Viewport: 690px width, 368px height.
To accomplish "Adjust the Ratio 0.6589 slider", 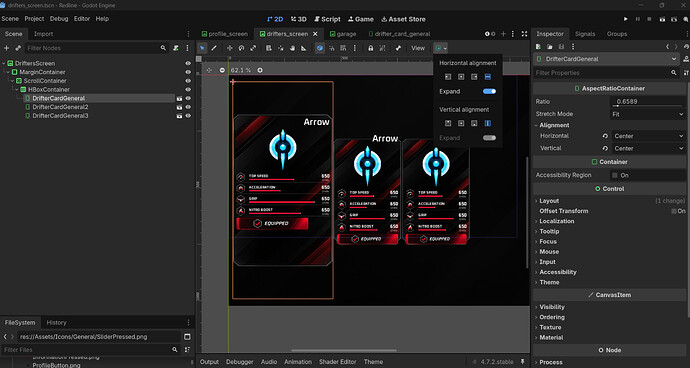I will click(648, 102).
